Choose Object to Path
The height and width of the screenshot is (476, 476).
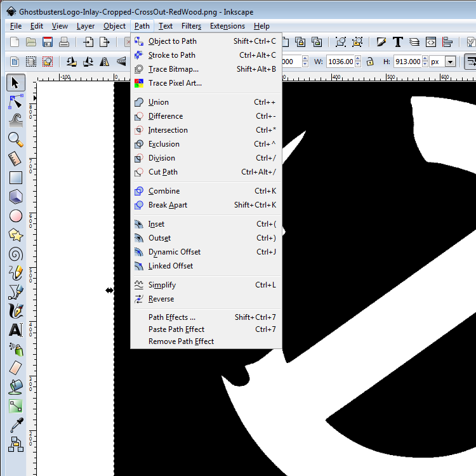coord(206,41)
